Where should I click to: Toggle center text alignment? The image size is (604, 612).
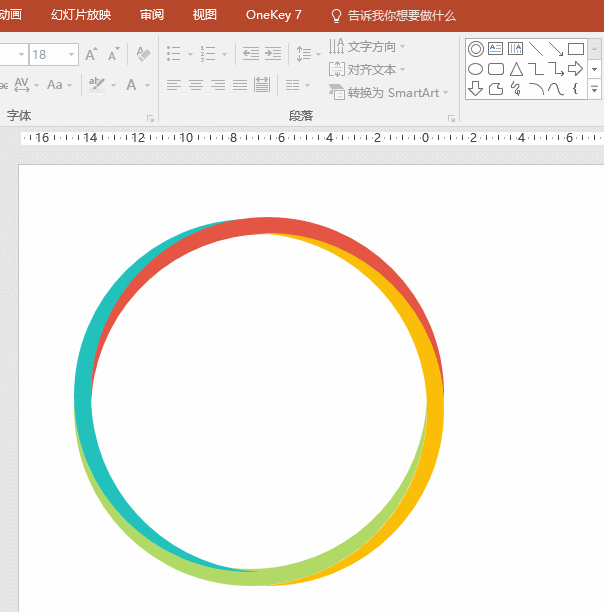(x=196, y=85)
